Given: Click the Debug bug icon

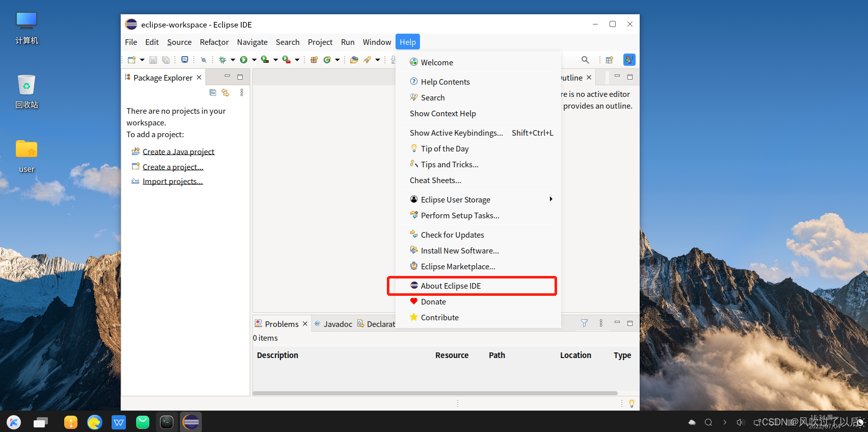Looking at the screenshot, I should tap(222, 60).
